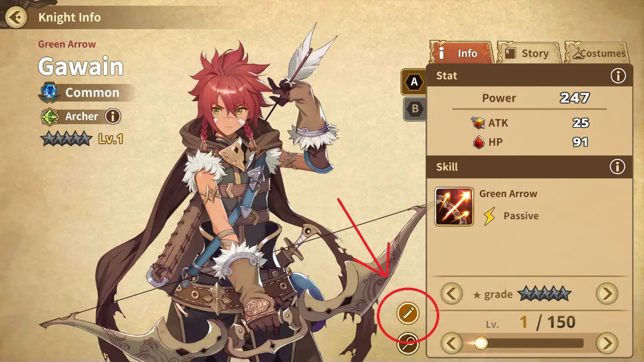Open the Archer class info icon
Screen dimensions: 644x362
click(113, 117)
